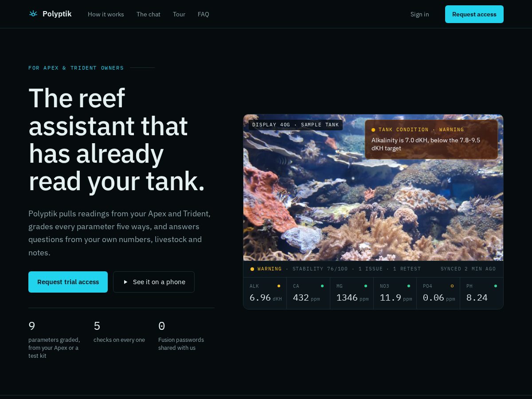
Task: Click the CA 432 ppm reading
Action: click(309, 293)
